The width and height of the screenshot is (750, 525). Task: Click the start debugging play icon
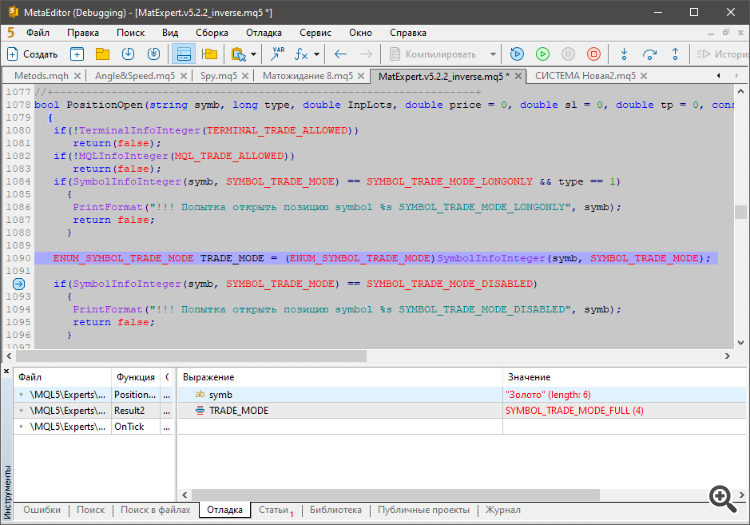[x=542, y=54]
